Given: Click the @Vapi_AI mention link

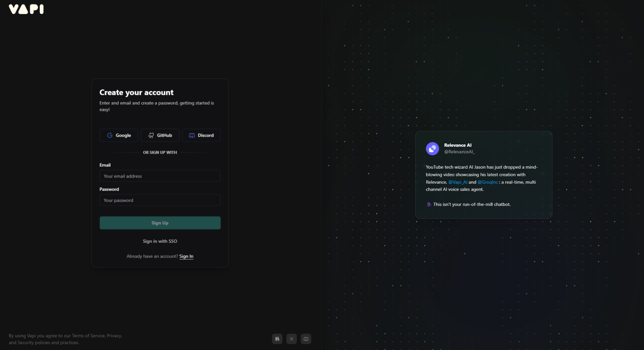Looking at the screenshot, I should pos(458,182).
